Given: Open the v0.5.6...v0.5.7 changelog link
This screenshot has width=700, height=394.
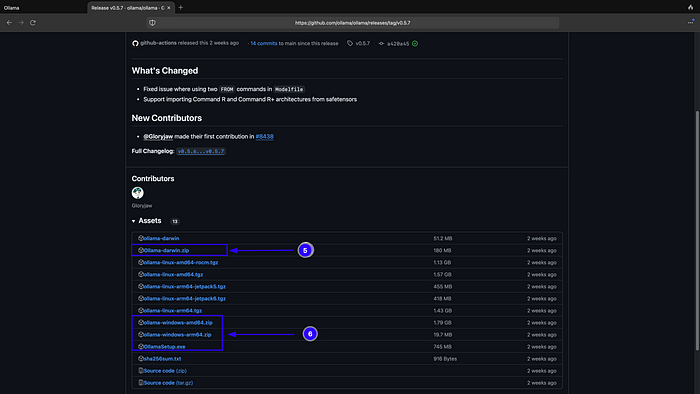Looking at the screenshot, I should click(x=201, y=151).
